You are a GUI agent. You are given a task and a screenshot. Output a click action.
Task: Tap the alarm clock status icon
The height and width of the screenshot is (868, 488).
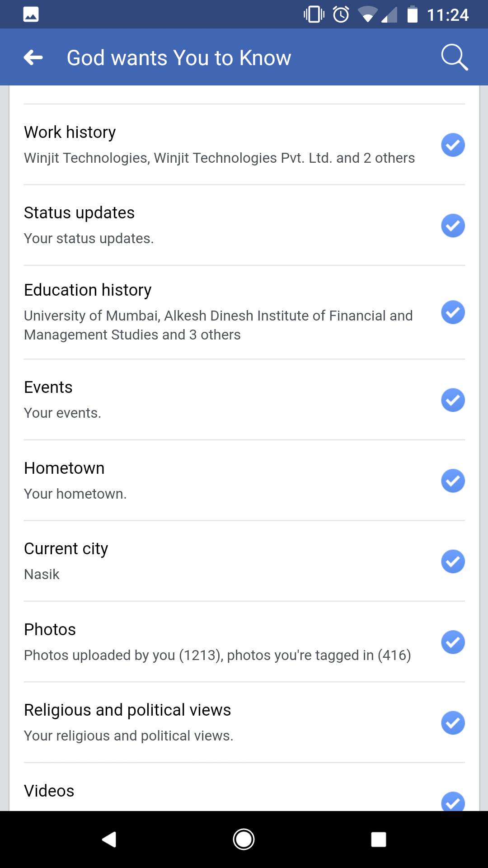[x=341, y=14]
